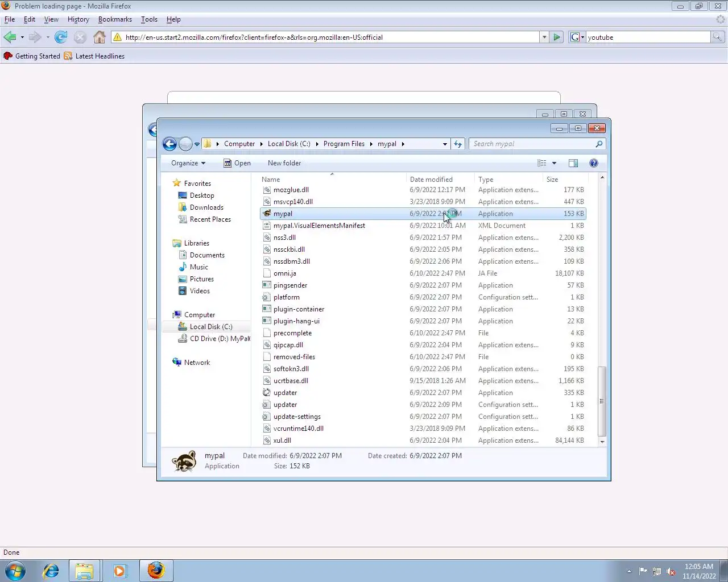Select the plugin-container file

click(x=423, y=309)
